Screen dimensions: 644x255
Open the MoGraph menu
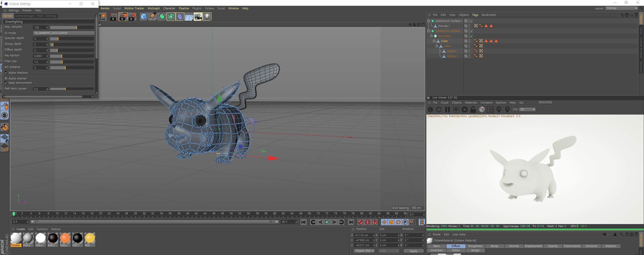pos(153,8)
